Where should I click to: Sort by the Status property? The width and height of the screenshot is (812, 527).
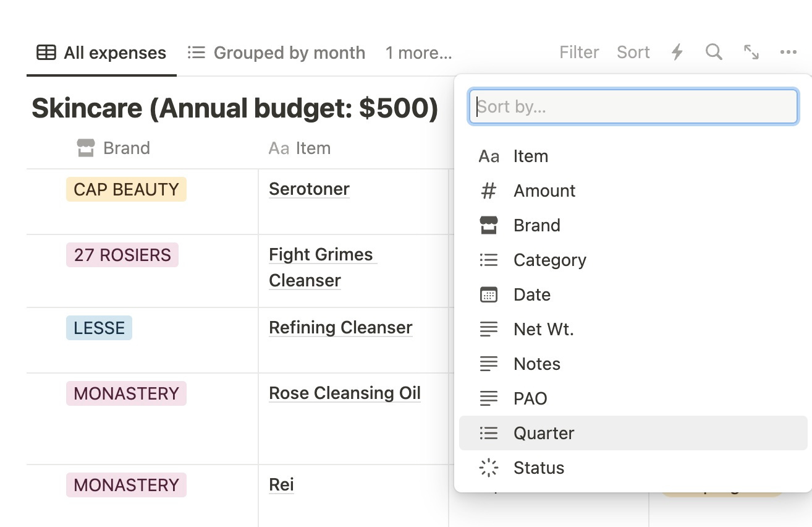[x=633, y=468]
